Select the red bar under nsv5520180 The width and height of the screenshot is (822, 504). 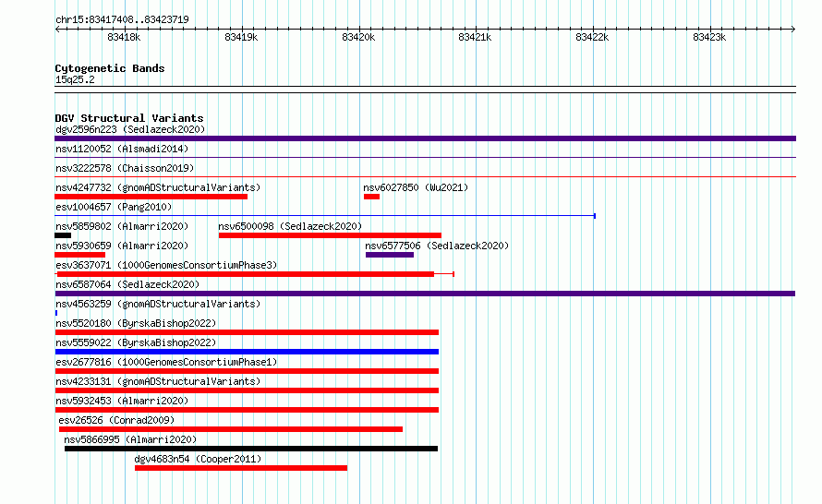247,332
